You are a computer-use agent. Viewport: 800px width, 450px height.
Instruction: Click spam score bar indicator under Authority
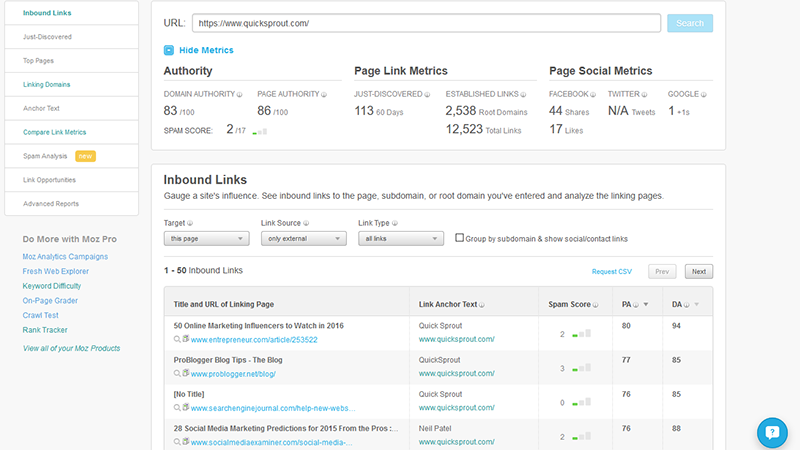(x=260, y=132)
